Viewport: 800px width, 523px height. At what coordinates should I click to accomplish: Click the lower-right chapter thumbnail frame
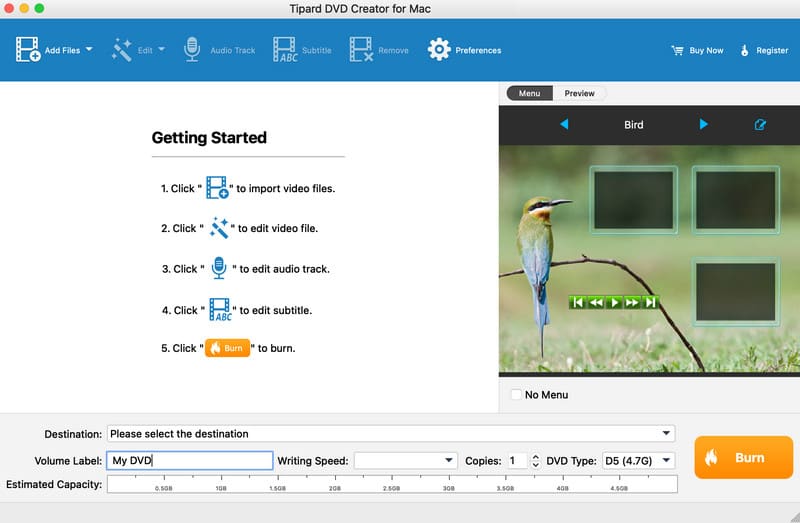coord(736,292)
